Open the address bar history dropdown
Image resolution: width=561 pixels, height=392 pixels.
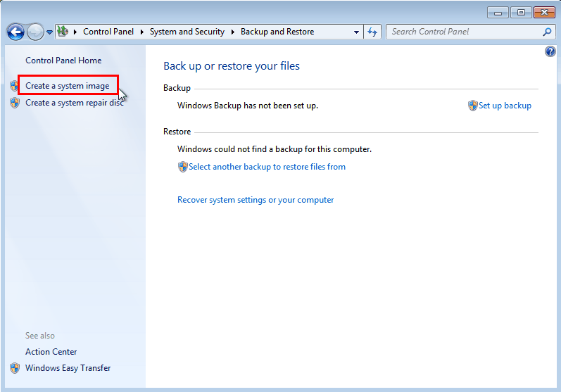point(356,32)
